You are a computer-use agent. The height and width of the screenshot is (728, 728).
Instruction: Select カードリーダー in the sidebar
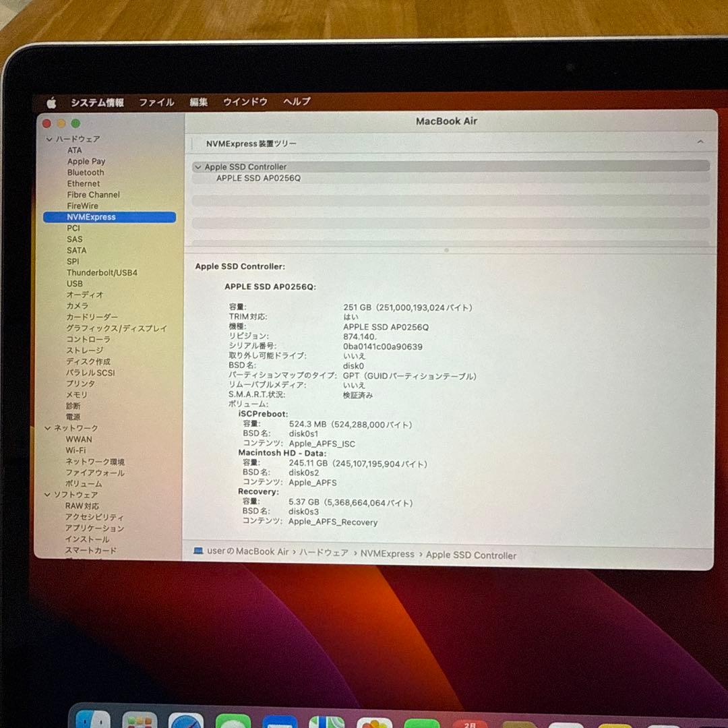coord(92,317)
